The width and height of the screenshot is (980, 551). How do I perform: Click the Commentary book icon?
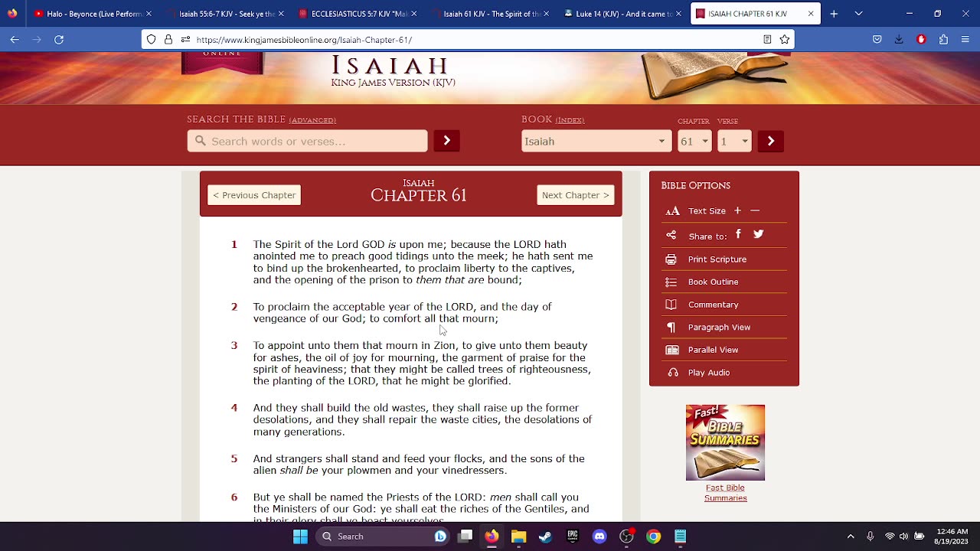[671, 305]
